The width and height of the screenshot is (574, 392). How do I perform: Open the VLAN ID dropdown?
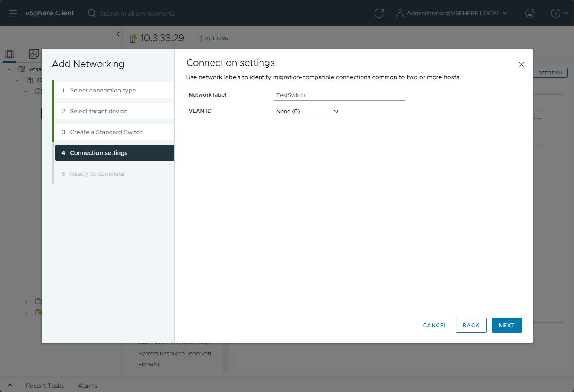[307, 112]
